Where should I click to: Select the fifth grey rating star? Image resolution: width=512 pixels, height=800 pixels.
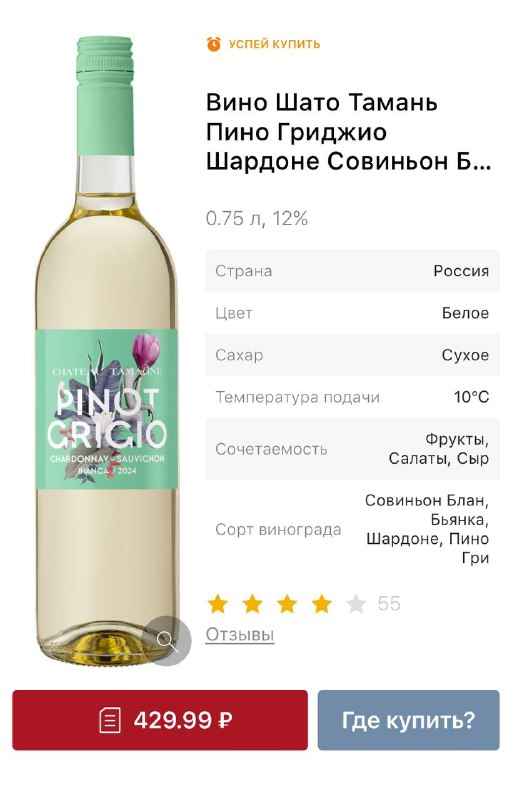(x=356, y=604)
